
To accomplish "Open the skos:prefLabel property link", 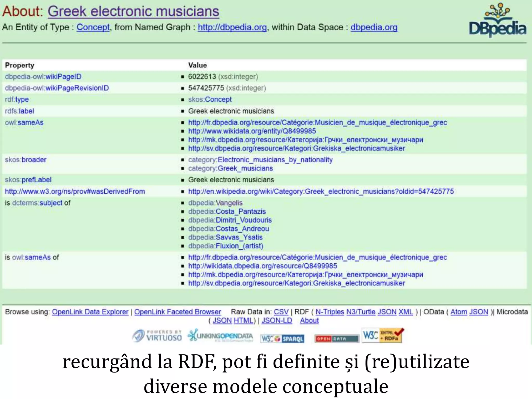I will (x=28, y=180).
